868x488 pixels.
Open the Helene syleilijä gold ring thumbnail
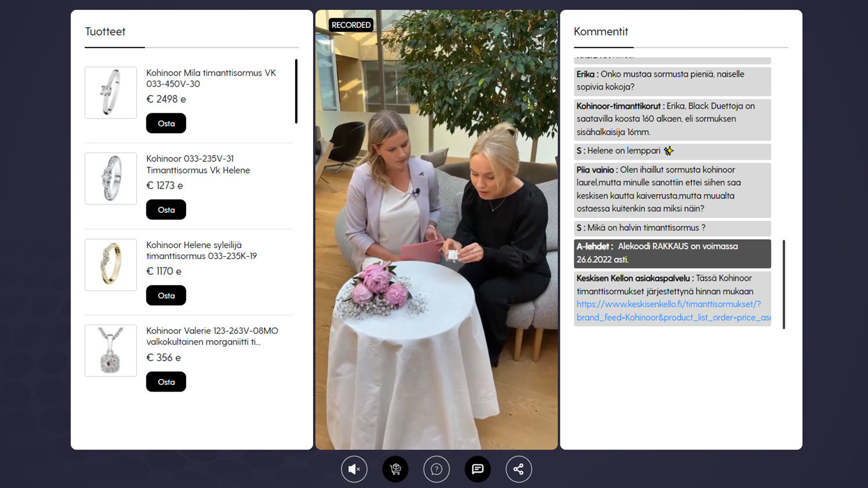point(111,265)
